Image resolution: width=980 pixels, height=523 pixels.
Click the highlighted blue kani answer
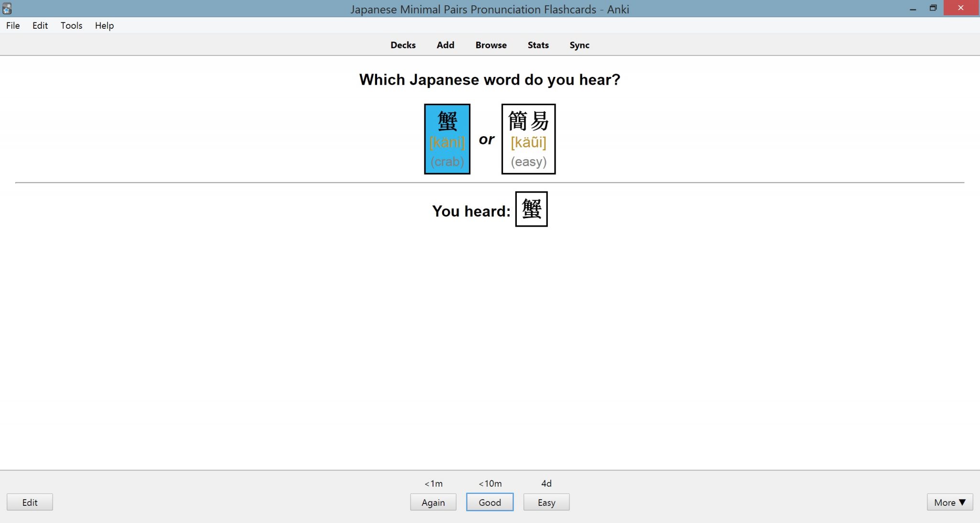coord(446,139)
